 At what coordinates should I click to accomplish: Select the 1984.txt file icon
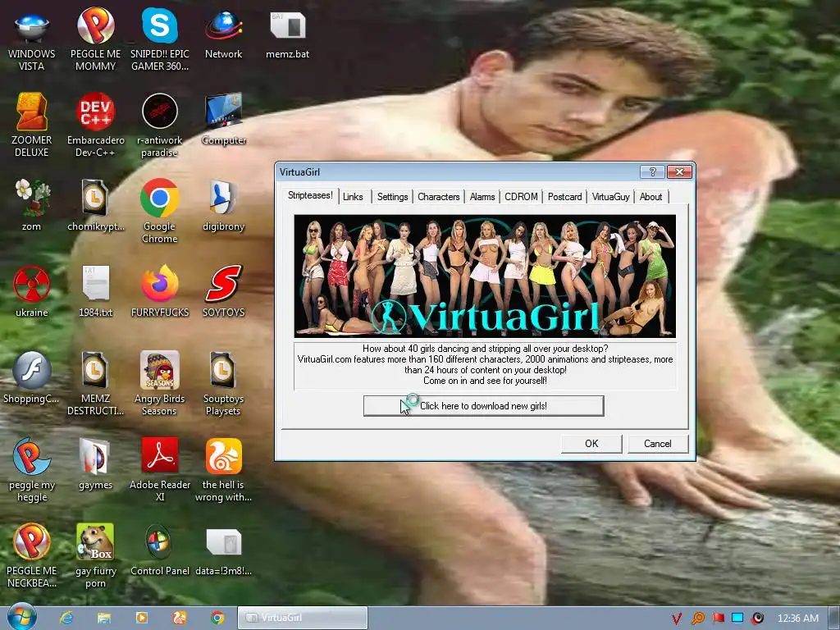point(95,292)
